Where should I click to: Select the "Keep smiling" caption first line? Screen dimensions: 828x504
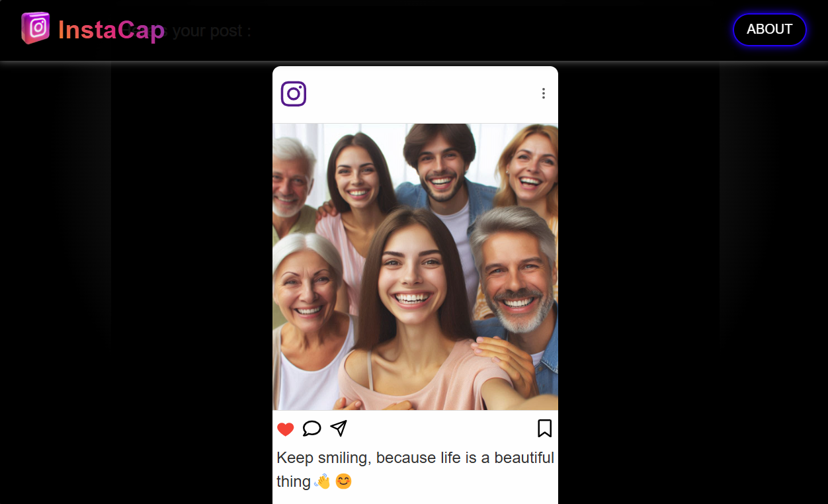coord(415,458)
